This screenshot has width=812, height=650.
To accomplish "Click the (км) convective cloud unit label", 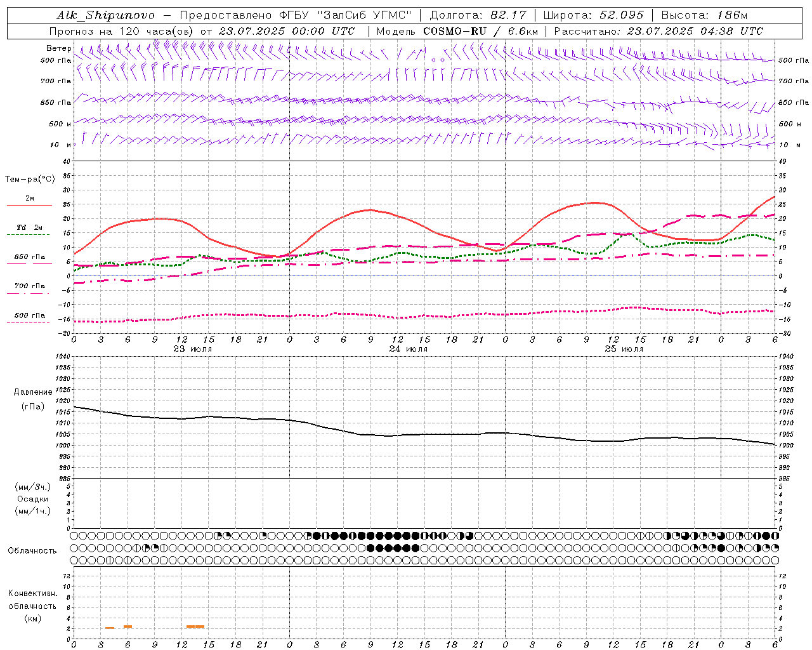I will [x=33, y=618].
